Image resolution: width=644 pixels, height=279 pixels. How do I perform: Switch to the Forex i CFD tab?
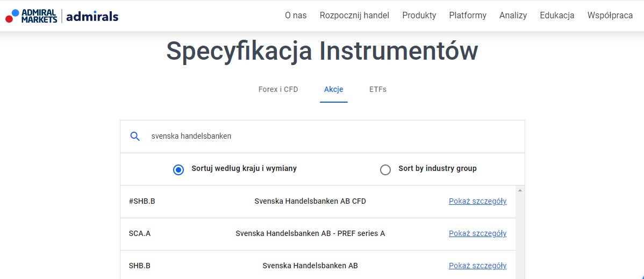pos(278,89)
